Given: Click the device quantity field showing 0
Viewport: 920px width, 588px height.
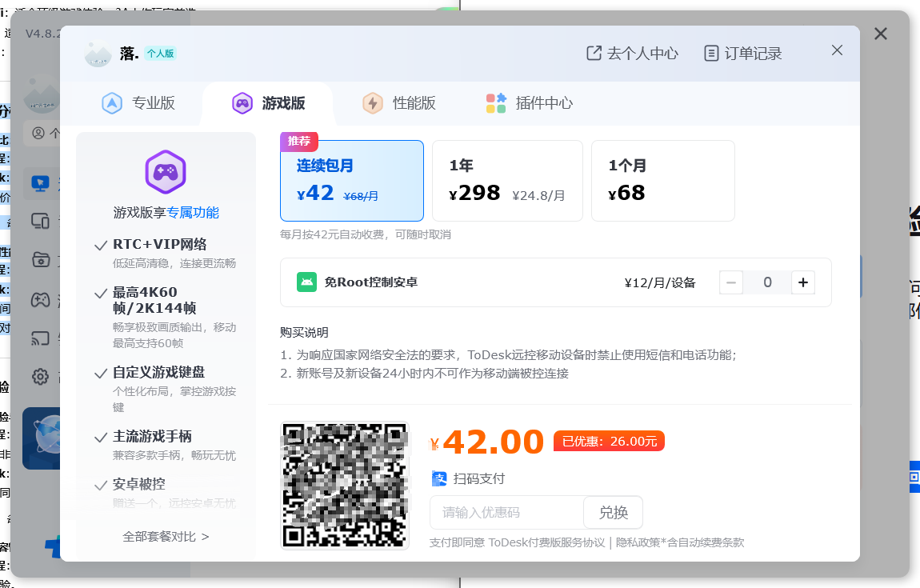Looking at the screenshot, I should pyautogui.click(x=767, y=282).
